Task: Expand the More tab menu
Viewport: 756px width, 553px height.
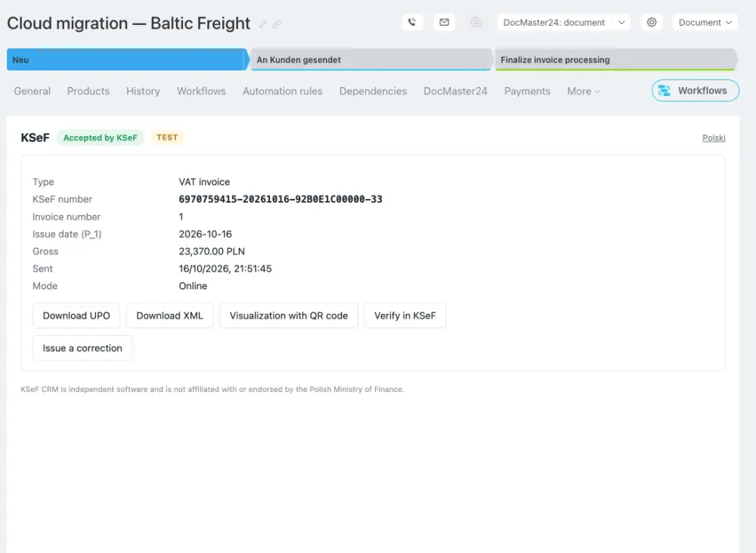Action: pos(584,92)
